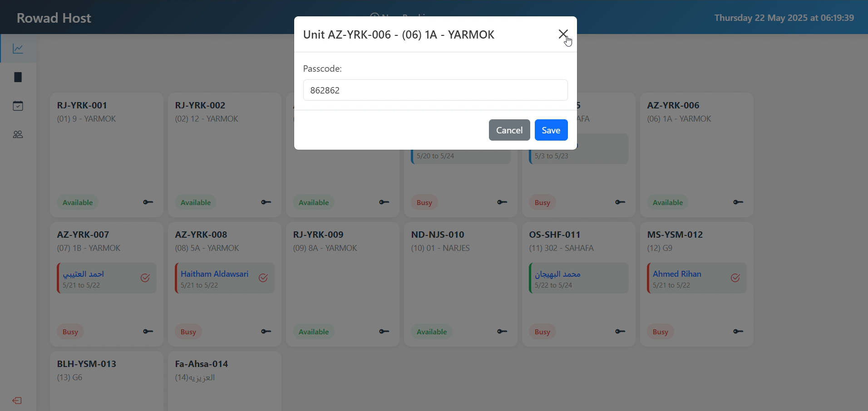The height and width of the screenshot is (411, 868).
Task: Click the Fa-Ahsa-014 unit title
Action: click(202, 364)
